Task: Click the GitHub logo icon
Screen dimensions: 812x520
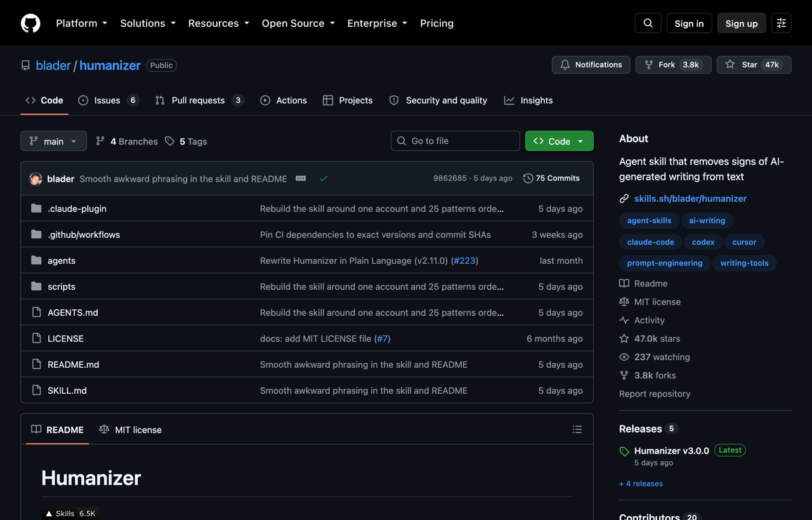Action: 30,23
